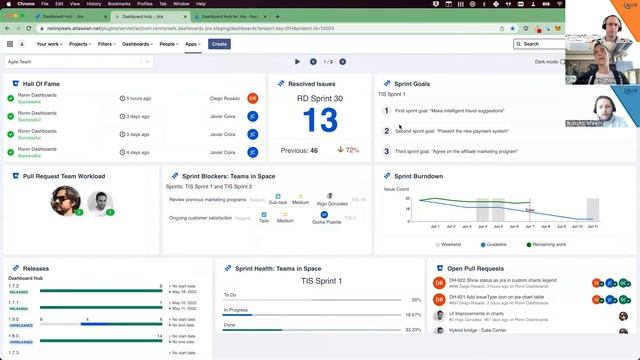
Task: Open DH-922 Show status as jira pull request
Action: point(502,280)
